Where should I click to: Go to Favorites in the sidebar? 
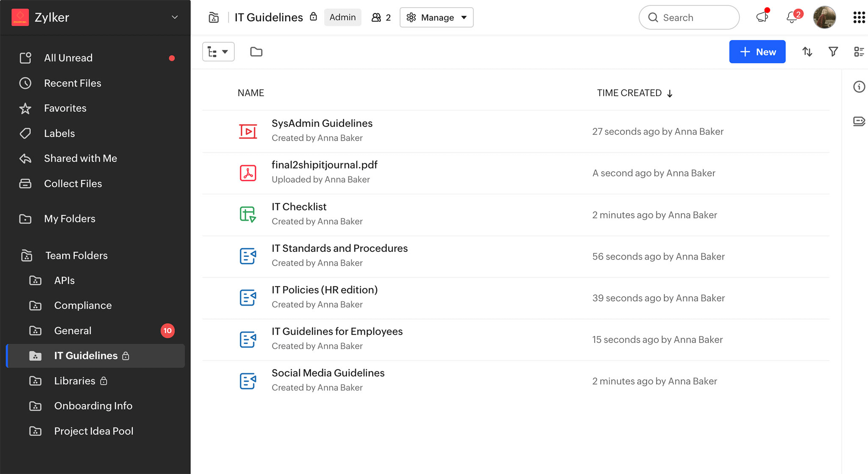pyautogui.click(x=65, y=108)
